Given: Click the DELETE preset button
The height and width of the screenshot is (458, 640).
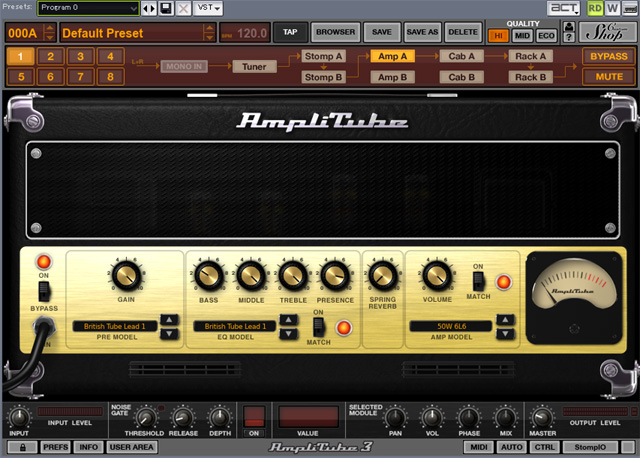Looking at the screenshot, I should point(463,32).
